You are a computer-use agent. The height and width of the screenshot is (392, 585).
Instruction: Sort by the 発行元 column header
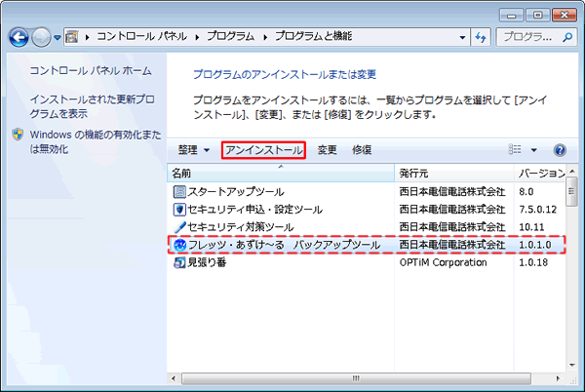(454, 173)
